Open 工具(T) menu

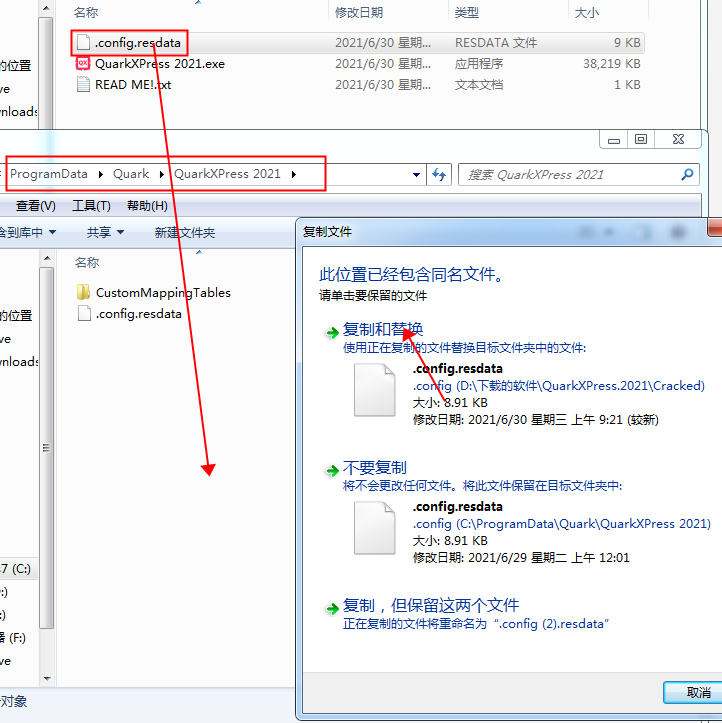(91, 206)
